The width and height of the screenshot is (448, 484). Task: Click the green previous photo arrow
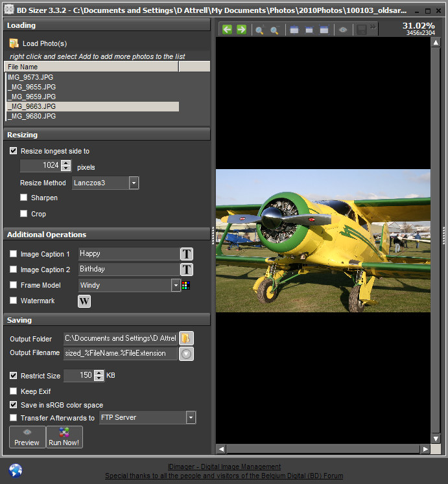[227, 30]
